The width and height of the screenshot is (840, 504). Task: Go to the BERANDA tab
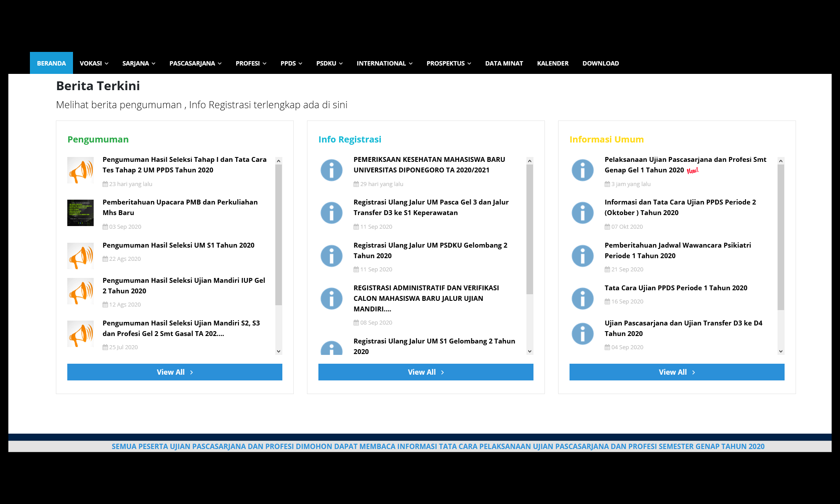(x=51, y=63)
